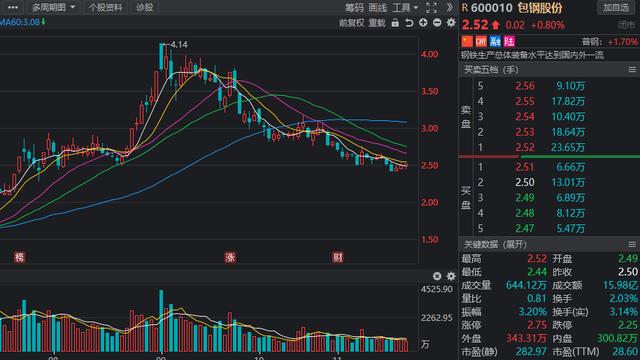Click the company description news line
640x360 pixels.
[533, 55]
